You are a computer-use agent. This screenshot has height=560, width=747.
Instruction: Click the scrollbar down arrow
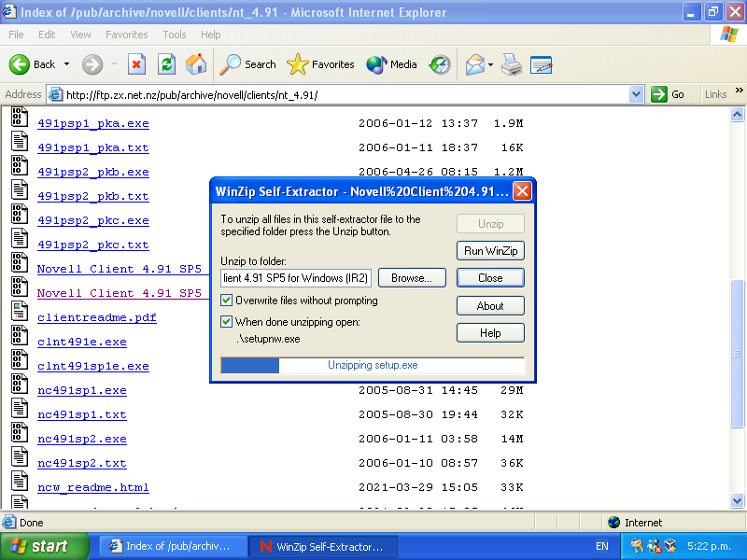click(x=737, y=500)
